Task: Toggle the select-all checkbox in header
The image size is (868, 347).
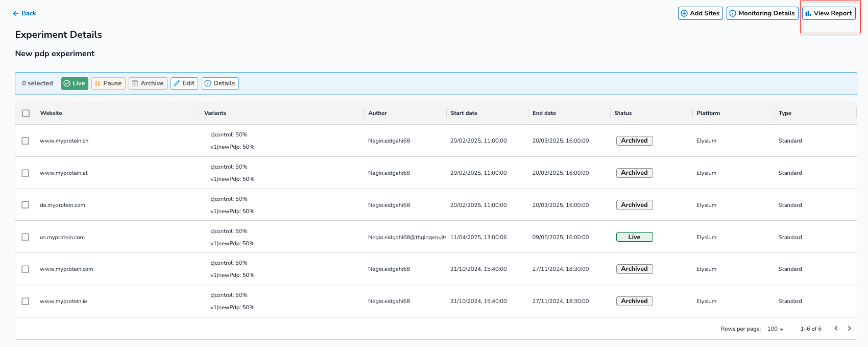Action: coord(26,113)
